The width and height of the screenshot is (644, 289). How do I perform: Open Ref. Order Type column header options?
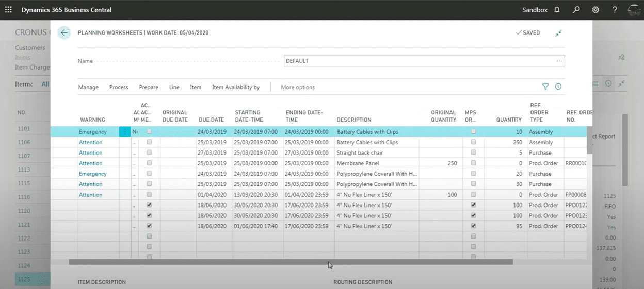coord(540,112)
